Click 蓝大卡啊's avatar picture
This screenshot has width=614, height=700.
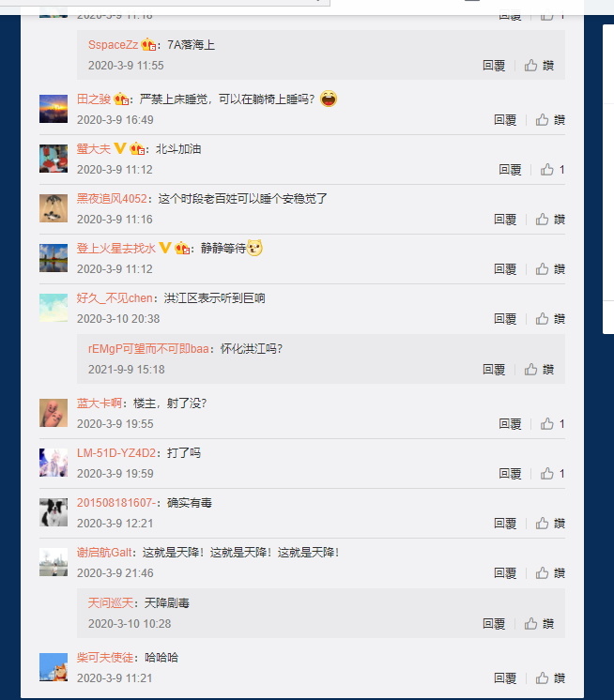54,413
